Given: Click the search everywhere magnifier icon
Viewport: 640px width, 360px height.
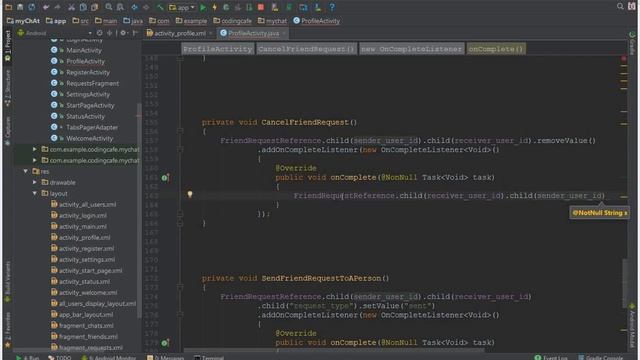Looking at the screenshot, I should coord(620,6).
